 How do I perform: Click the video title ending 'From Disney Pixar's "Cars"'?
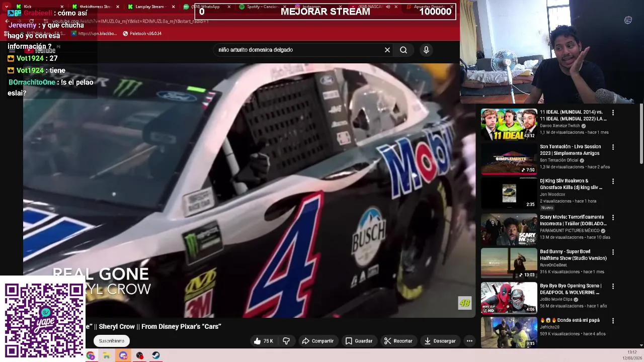[x=153, y=327]
